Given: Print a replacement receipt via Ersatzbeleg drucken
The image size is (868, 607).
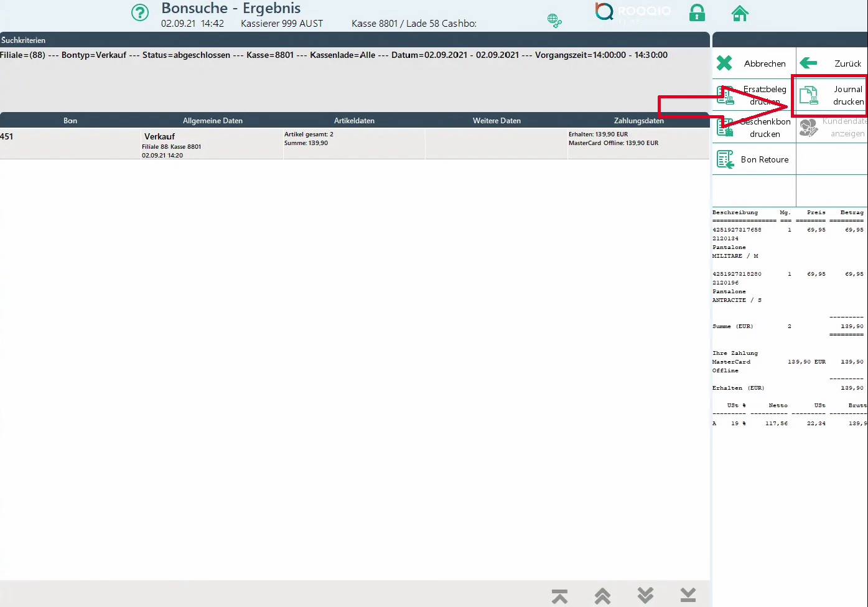Looking at the screenshot, I should [754, 95].
